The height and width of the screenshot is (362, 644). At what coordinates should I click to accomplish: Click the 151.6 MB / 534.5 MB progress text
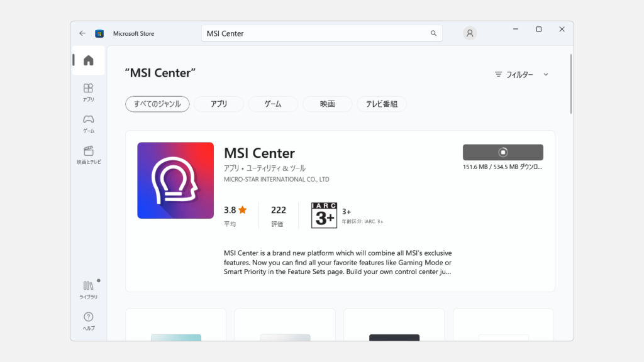pos(502,167)
